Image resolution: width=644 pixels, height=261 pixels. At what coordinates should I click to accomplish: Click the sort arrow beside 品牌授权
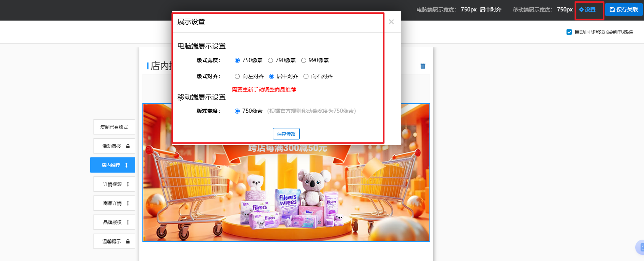[x=128, y=223]
